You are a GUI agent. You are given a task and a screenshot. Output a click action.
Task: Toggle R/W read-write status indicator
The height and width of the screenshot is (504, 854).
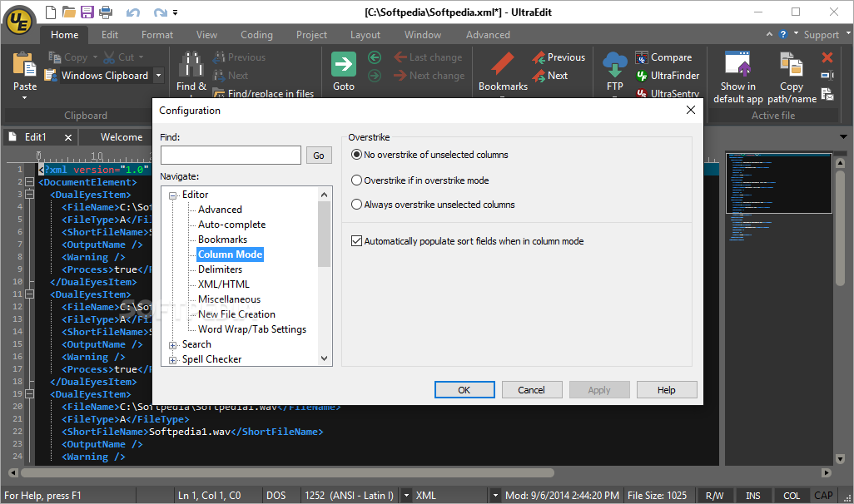tap(714, 496)
